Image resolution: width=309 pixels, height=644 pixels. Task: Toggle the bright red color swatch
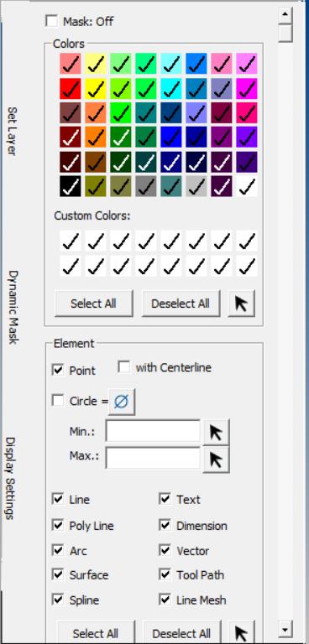pyautogui.click(x=71, y=88)
